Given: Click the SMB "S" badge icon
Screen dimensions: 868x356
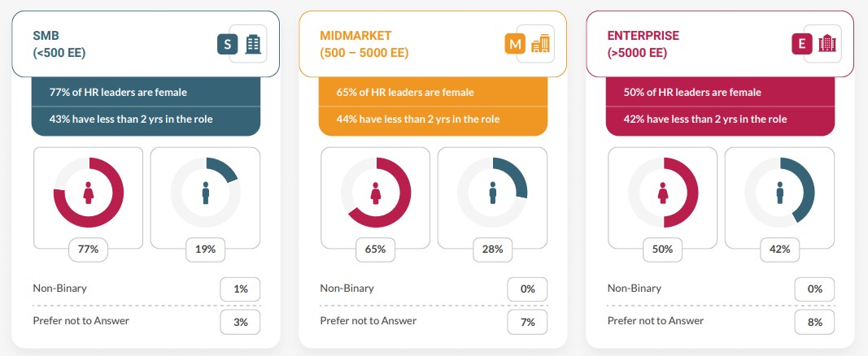Looking at the screenshot, I should coord(228,44).
